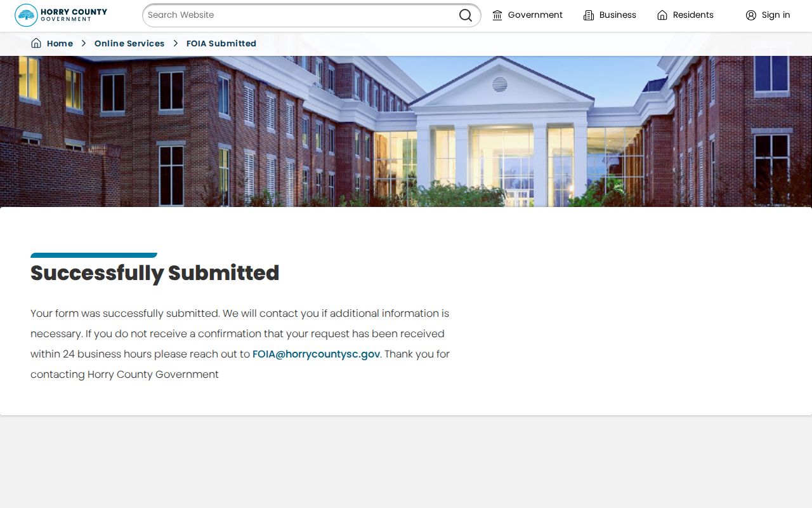The image size is (812, 508).
Task: Click the courthouse banner image
Action: pos(406,131)
